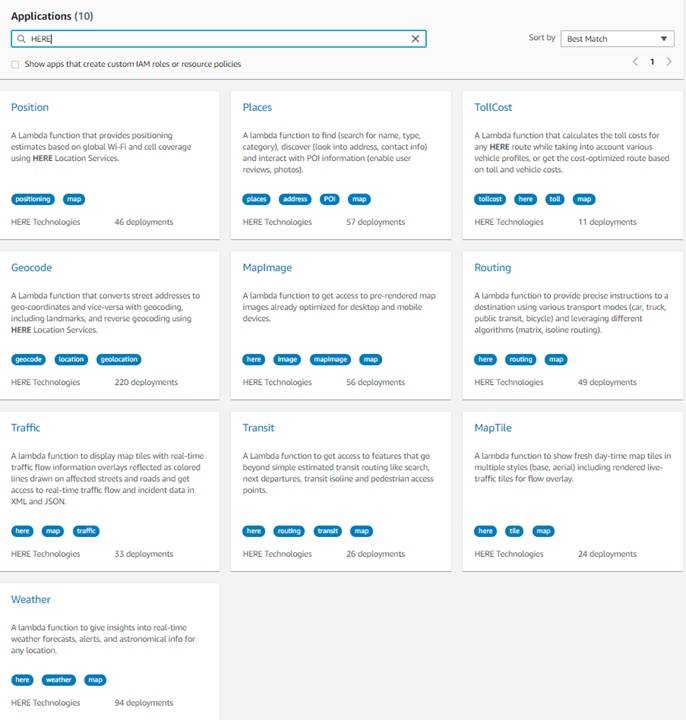
Task: Click the address tag on Places card
Action: (295, 199)
